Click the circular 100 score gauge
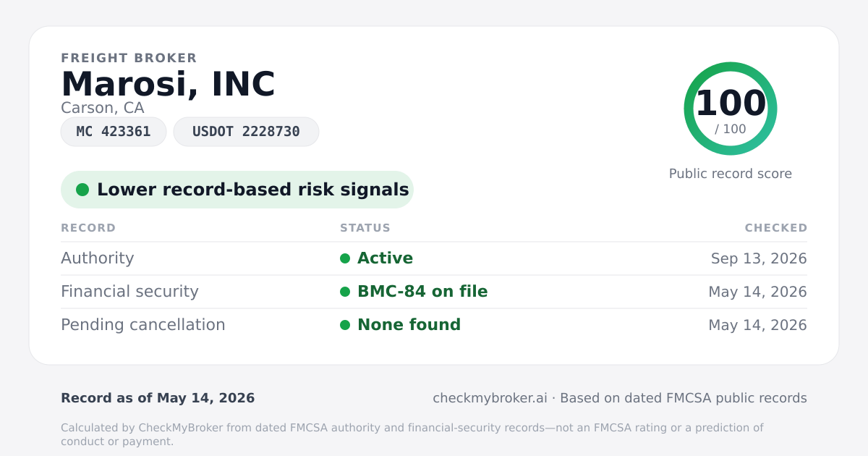Screen dimensions: 868x456 (731, 109)
